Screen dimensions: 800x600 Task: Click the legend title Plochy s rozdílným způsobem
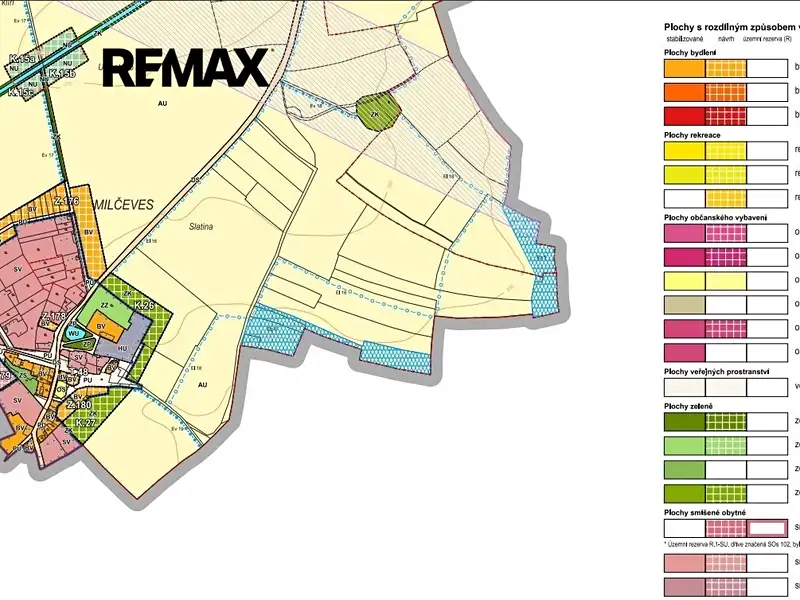pos(730,27)
